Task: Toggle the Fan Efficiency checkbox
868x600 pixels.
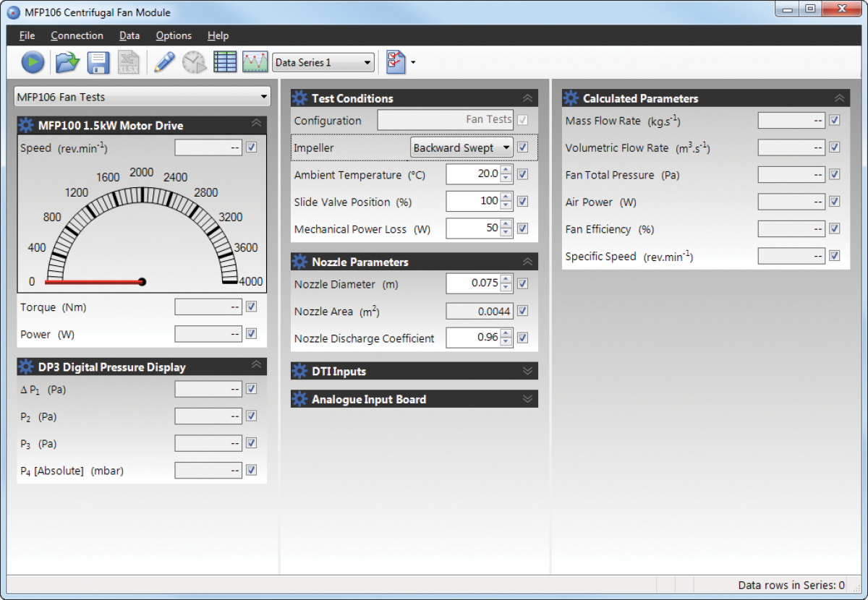Action: (834, 228)
